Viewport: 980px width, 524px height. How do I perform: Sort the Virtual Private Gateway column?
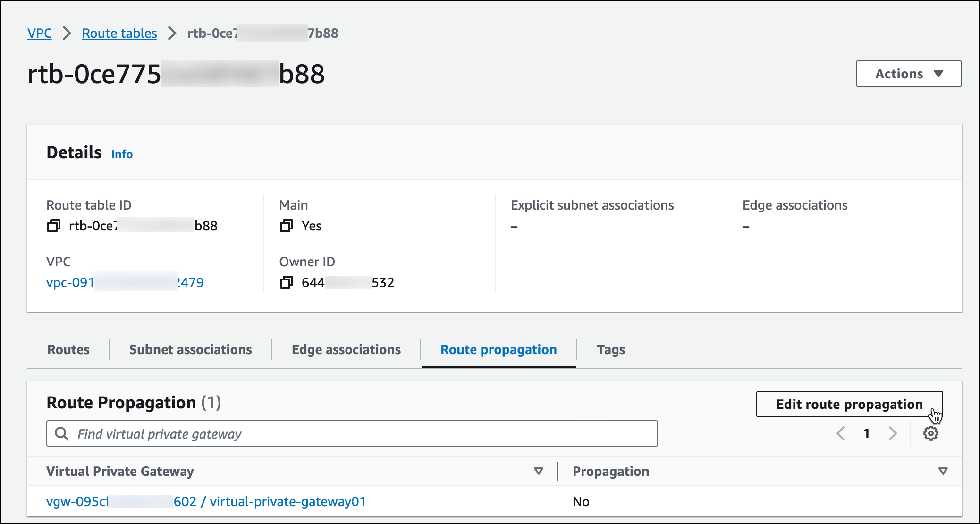click(x=538, y=471)
